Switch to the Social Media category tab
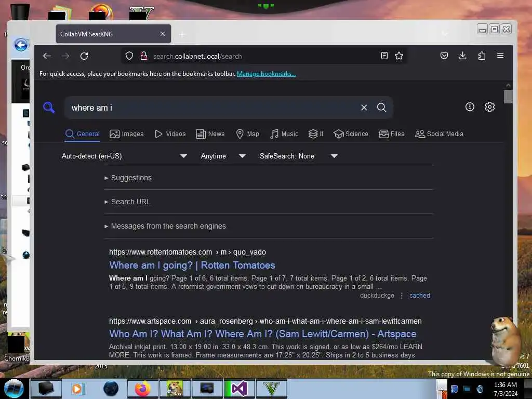The width and height of the screenshot is (532, 399). (x=439, y=134)
